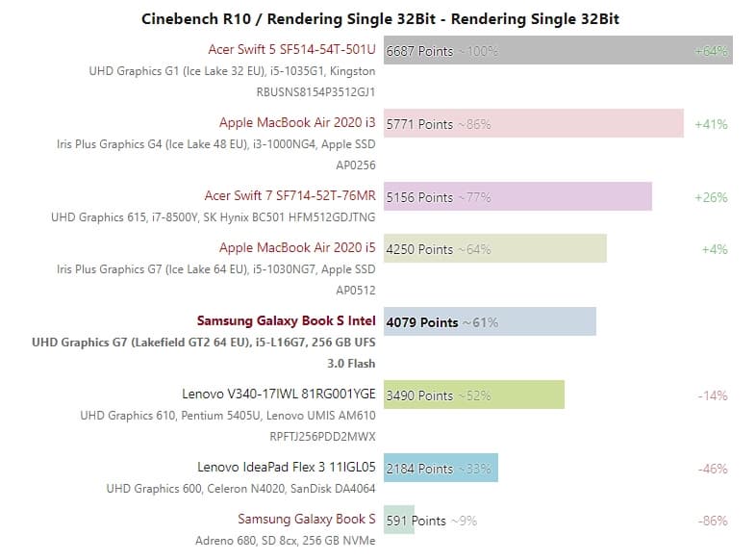Click the gray 6687 Points bar
Screen dimensions: 756x560
click(x=558, y=50)
